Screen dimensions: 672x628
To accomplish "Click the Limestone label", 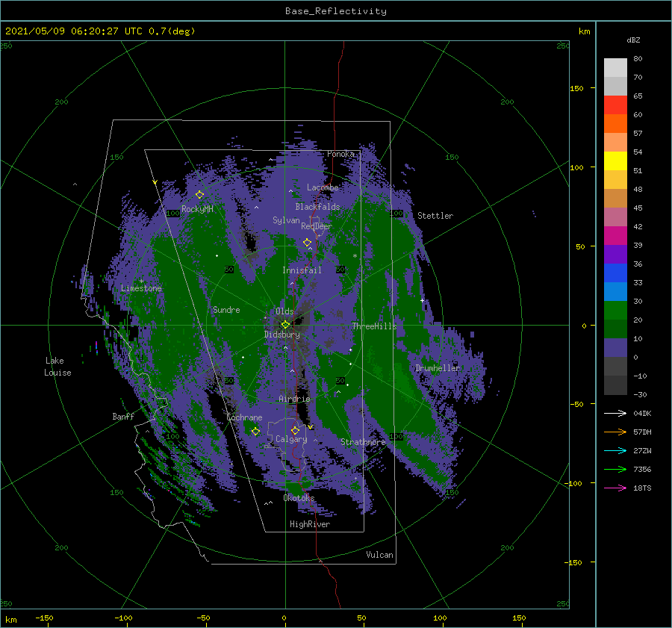I will [x=141, y=288].
